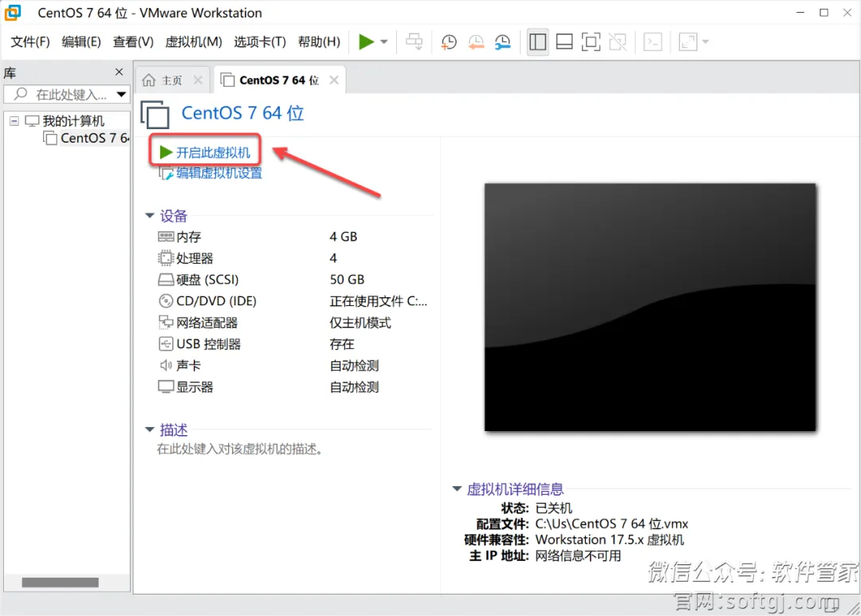Close the 主页 tab
This screenshot has width=861, height=616.
pos(199,80)
